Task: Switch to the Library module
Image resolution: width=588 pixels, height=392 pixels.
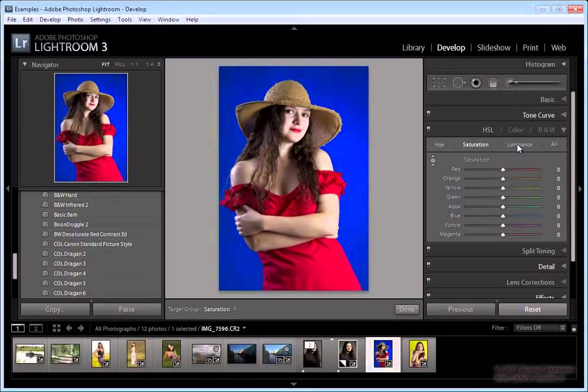Action: [413, 48]
